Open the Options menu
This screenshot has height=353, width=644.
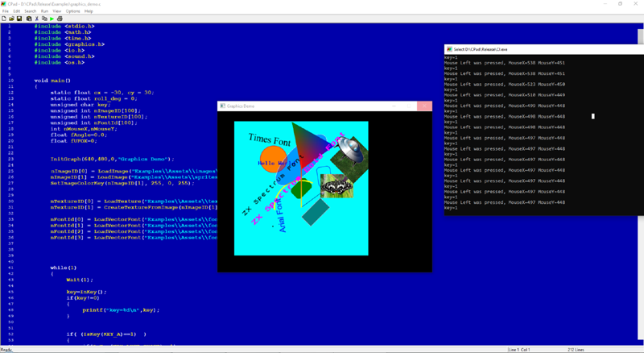point(72,11)
